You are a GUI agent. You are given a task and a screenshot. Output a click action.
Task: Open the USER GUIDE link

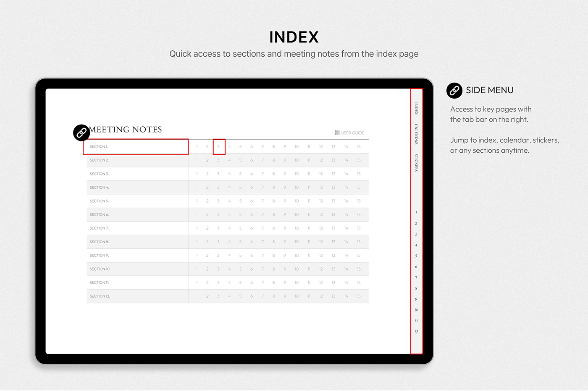[352, 133]
